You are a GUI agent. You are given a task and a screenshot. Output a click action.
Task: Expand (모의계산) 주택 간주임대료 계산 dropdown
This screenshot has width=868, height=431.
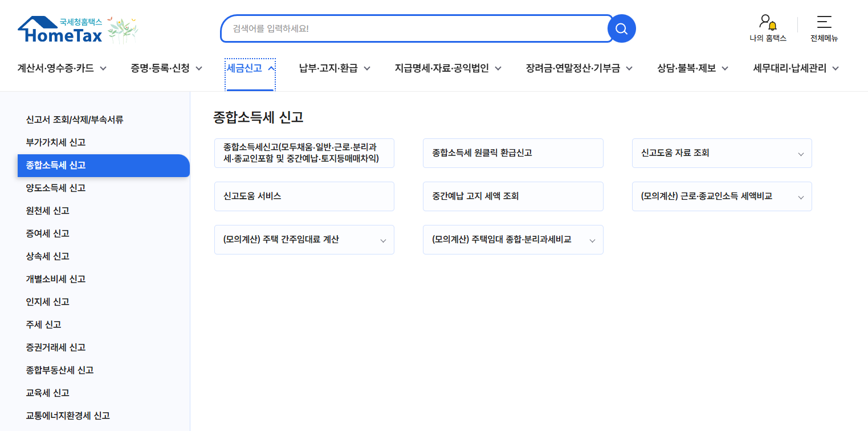click(x=382, y=239)
